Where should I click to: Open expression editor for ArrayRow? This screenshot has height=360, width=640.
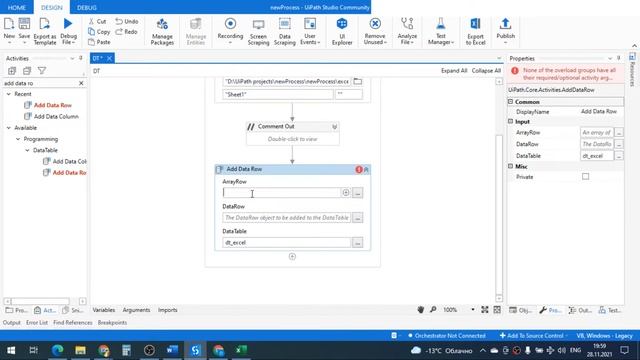[x=358, y=193]
